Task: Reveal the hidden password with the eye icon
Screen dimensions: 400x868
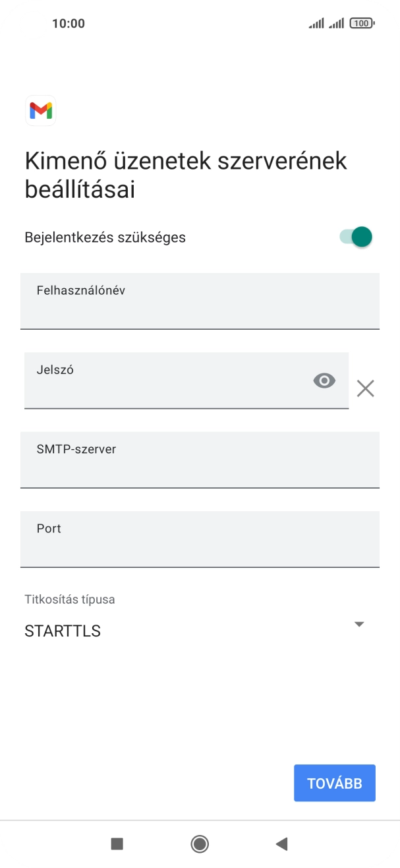Action: click(x=324, y=381)
